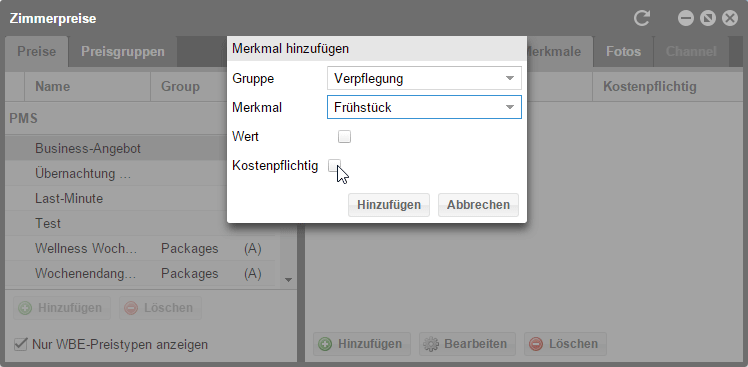Open the Gruppe dropdown arrow
Image resolution: width=748 pixels, height=367 pixels.
click(x=509, y=78)
